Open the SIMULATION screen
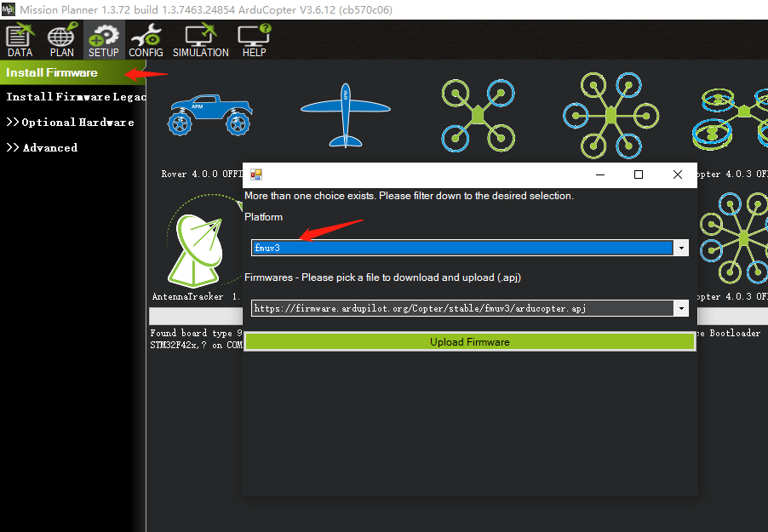 [x=200, y=40]
